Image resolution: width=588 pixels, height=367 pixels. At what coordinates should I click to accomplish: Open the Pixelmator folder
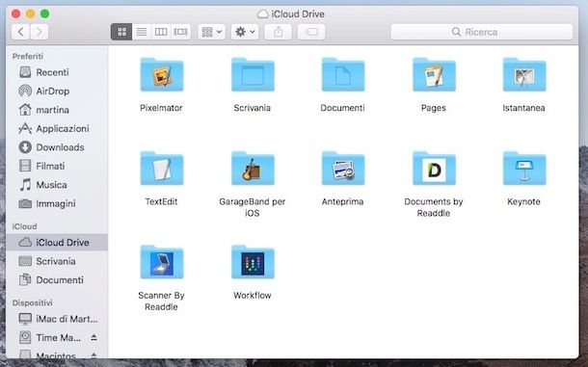[162, 74]
